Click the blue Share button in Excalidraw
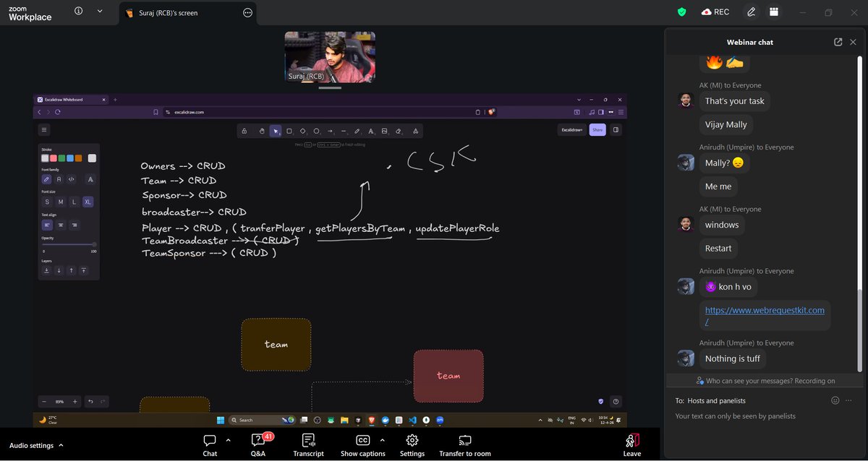This screenshot has height=461, width=868. pyautogui.click(x=597, y=129)
